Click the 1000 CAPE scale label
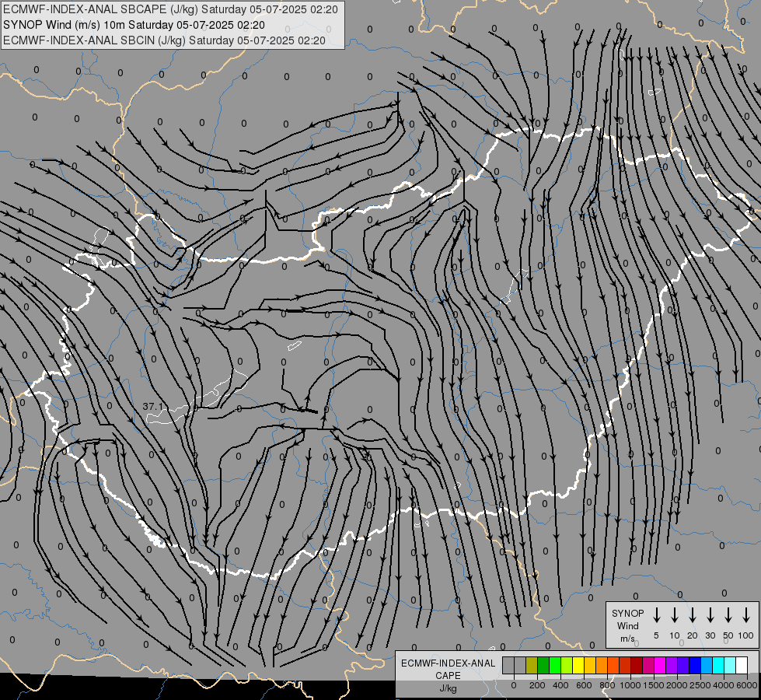Viewport: 761px width, 700px height. (x=630, y=685)
